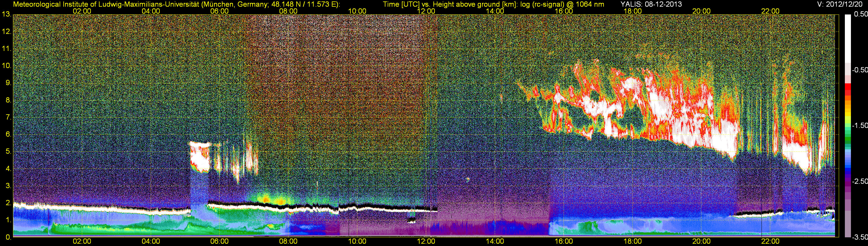Image resolution: width=868 pixels, height=246 pixels.
Task: Click the 06:00 label on the top time axis
Action: coord(219,11)
